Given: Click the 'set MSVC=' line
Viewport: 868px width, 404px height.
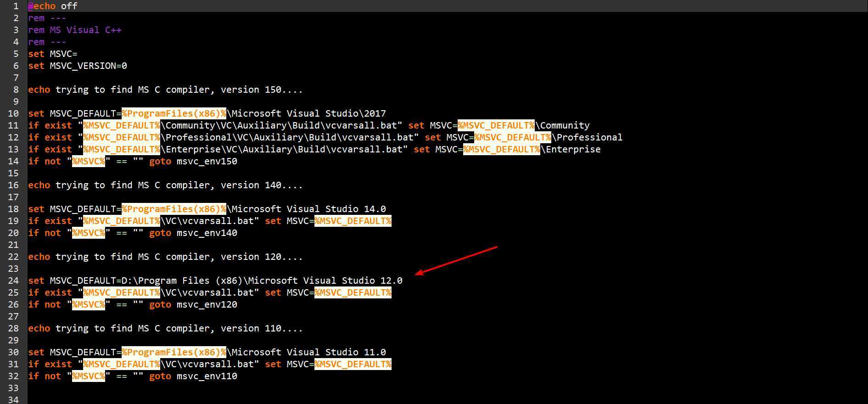Looking at the screenshot, I should coord(53,54).
